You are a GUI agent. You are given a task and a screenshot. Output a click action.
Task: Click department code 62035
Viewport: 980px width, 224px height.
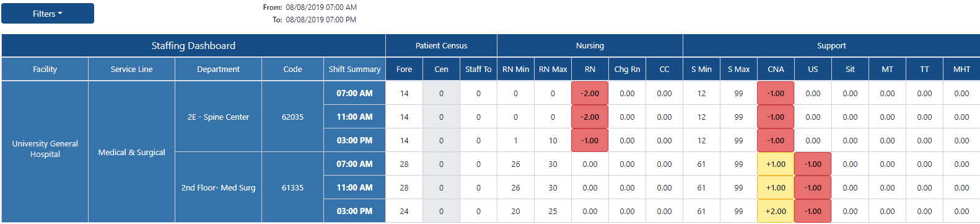click(292, 117)
